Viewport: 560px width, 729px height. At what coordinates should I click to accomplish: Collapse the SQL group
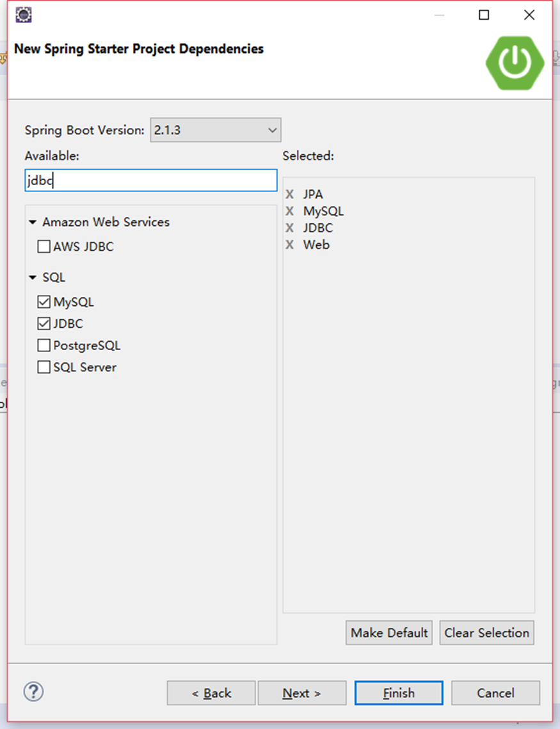click(x=33, y=278)
